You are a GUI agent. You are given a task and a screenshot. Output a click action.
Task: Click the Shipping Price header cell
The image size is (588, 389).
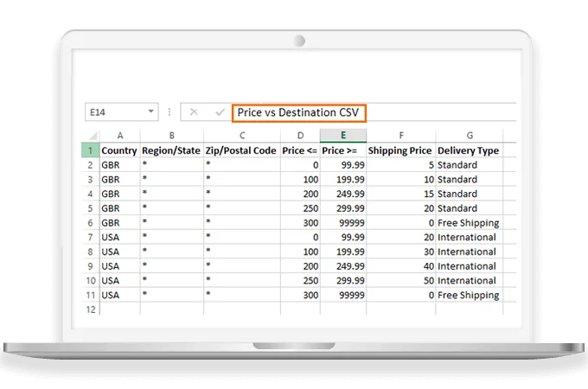(x=399, y=150)
